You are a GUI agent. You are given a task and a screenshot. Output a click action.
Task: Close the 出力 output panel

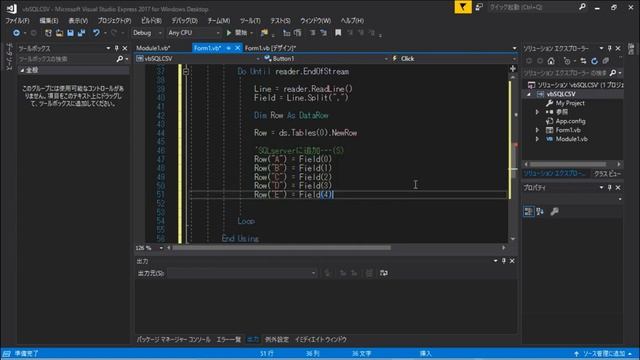(512, 261)
